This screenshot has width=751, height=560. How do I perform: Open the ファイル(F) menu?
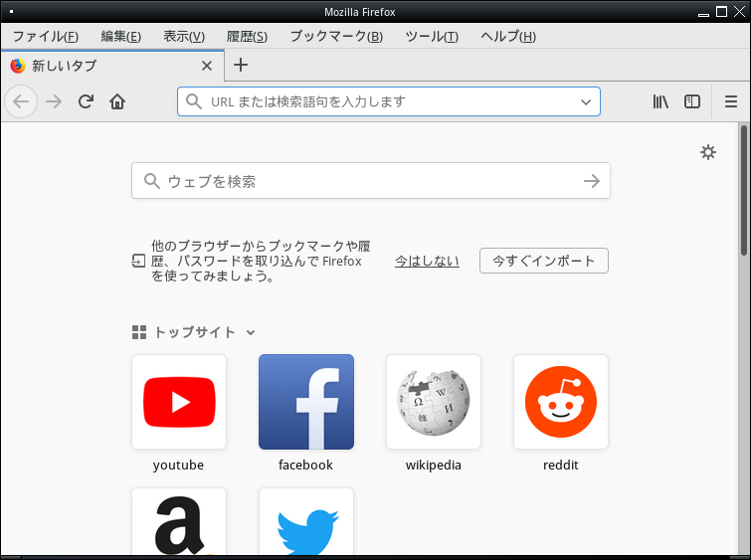pyautogui.click(x=46, y=37)
